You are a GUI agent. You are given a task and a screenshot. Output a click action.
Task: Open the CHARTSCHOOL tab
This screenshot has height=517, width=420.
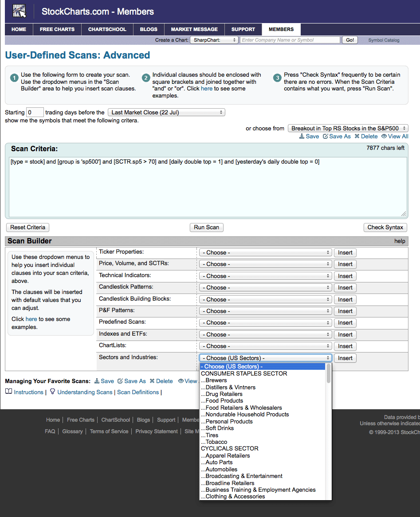click(107, 29)
